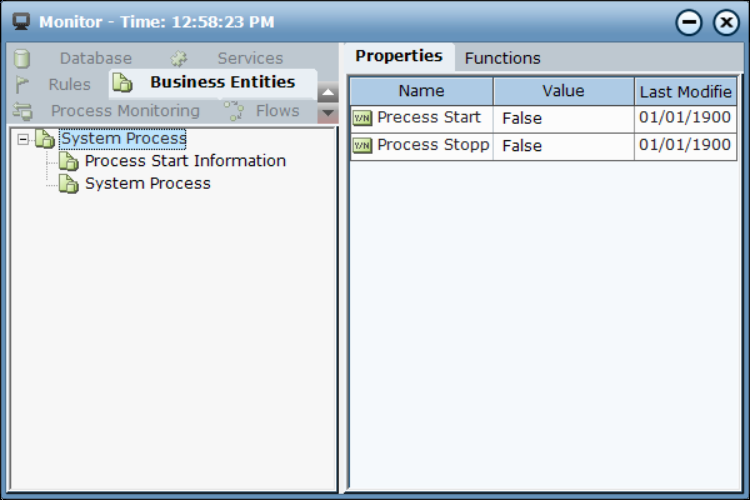Select the Business Entities tab
750x500 pixels.
pos(222,82)
